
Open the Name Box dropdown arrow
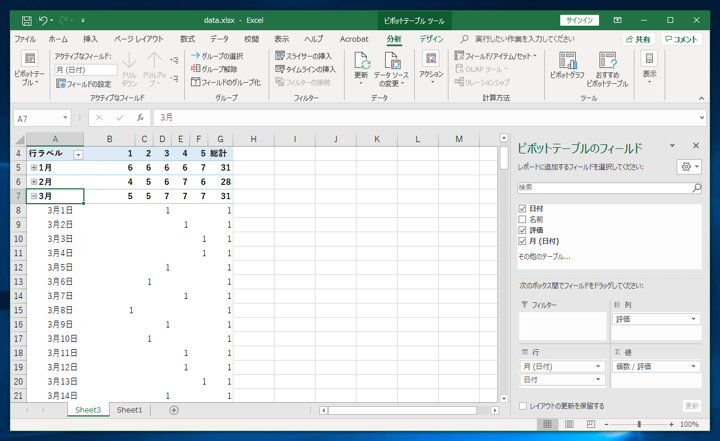[x=65, y=118]
